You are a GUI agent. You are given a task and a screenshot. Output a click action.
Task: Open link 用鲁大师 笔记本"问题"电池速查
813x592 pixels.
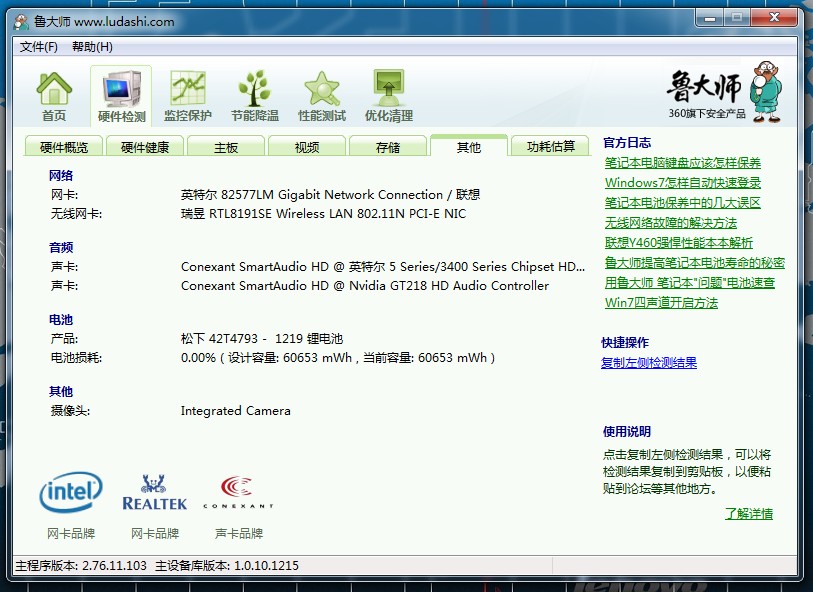coord(690,283)
